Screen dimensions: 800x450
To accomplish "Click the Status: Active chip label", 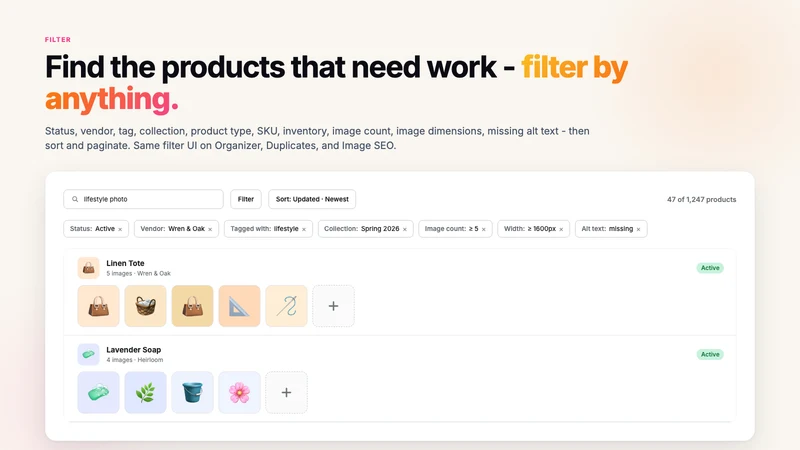I will click(92, 229).
